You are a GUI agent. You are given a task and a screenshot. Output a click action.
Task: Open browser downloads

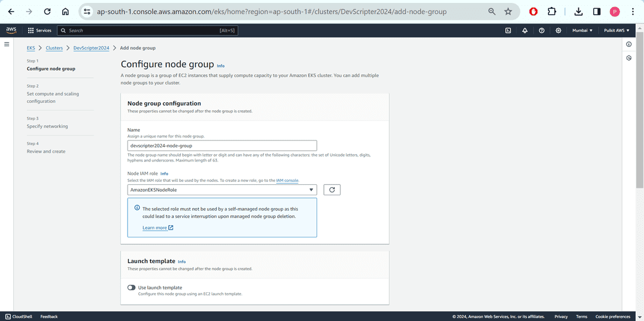578,12
